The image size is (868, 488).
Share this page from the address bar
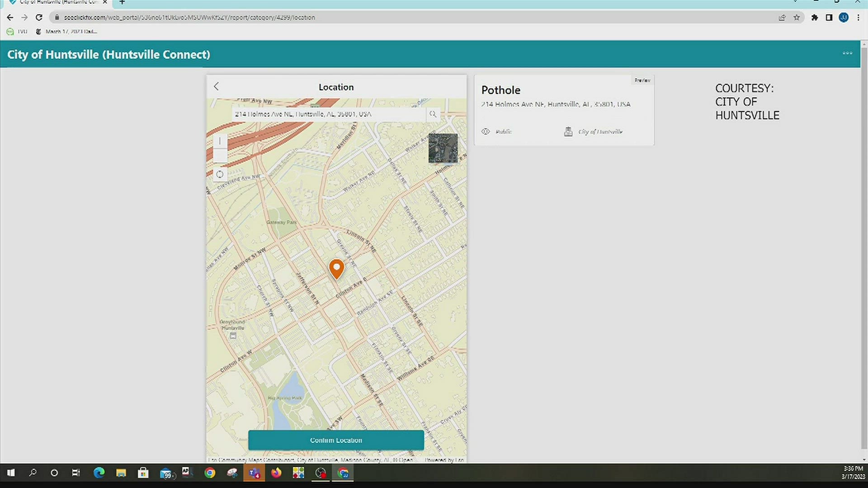(x=782, y=18)
